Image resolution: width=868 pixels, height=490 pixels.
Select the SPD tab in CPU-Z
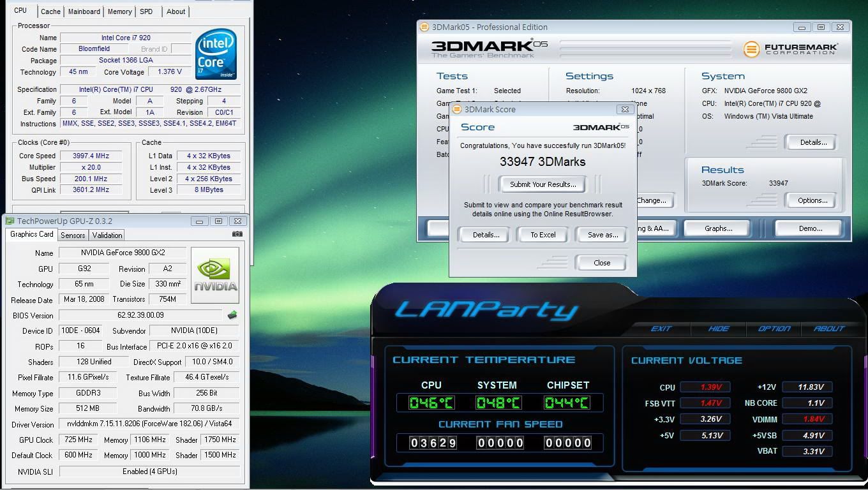(x=146, y=11)
